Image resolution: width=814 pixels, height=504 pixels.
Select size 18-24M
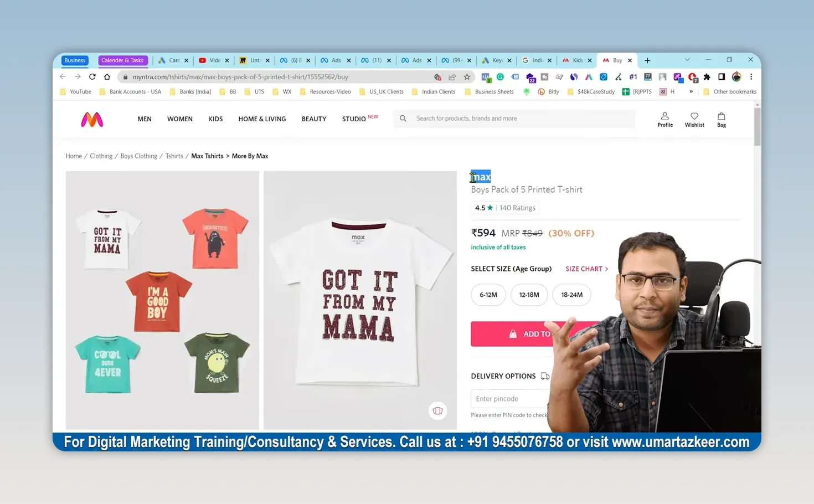pos(571,295)
